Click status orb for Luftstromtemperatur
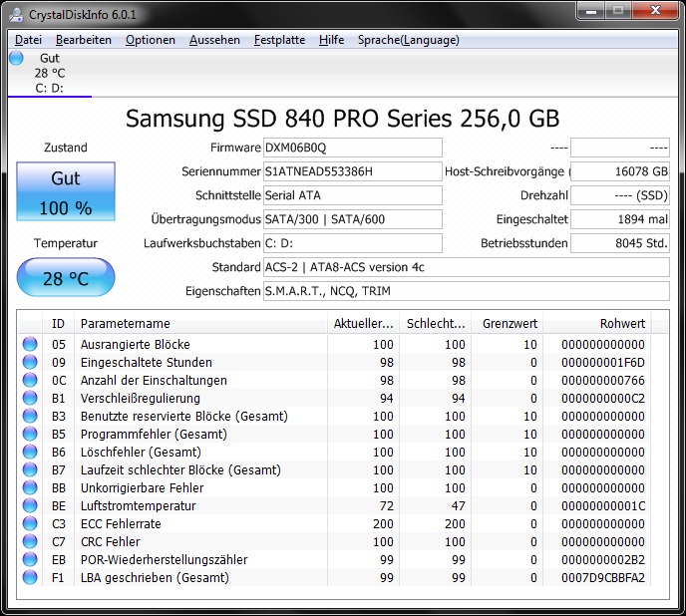The height and width of the screenshot is (616, 686). click(x=30, y=505)
